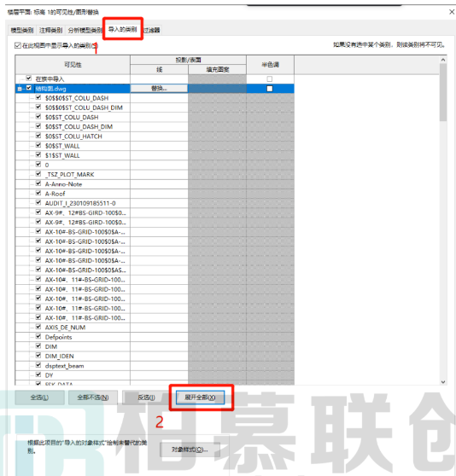Select the 导入的类别 tab
This screenshot has width=456, height=476.
pyautogui.click(x=122, y=29)
